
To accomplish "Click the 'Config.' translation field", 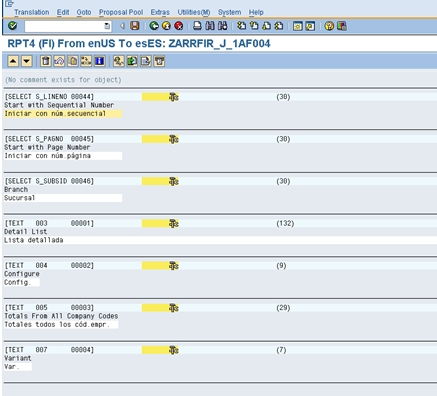I will coord(22,282).
